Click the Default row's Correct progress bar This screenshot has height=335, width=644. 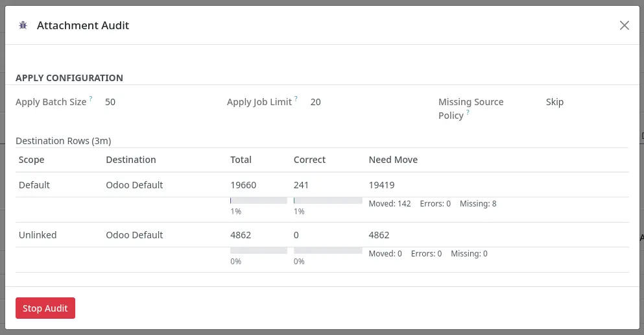[328, 201]
